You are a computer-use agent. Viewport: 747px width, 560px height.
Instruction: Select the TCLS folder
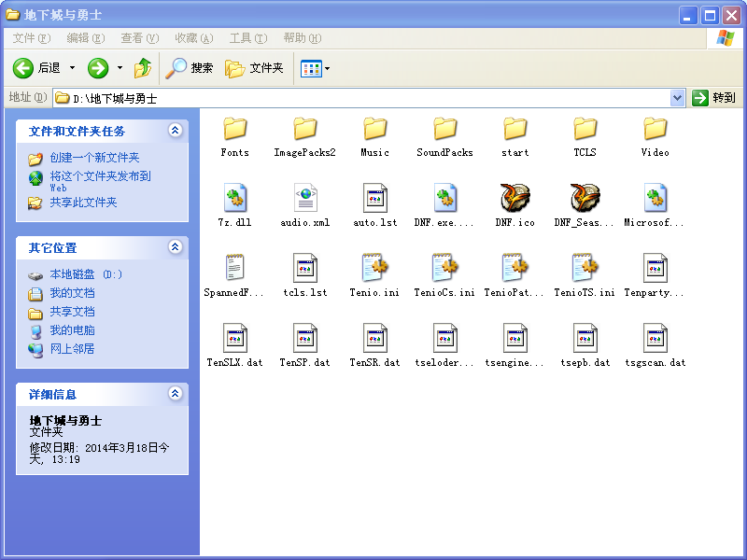pos(585,136)
